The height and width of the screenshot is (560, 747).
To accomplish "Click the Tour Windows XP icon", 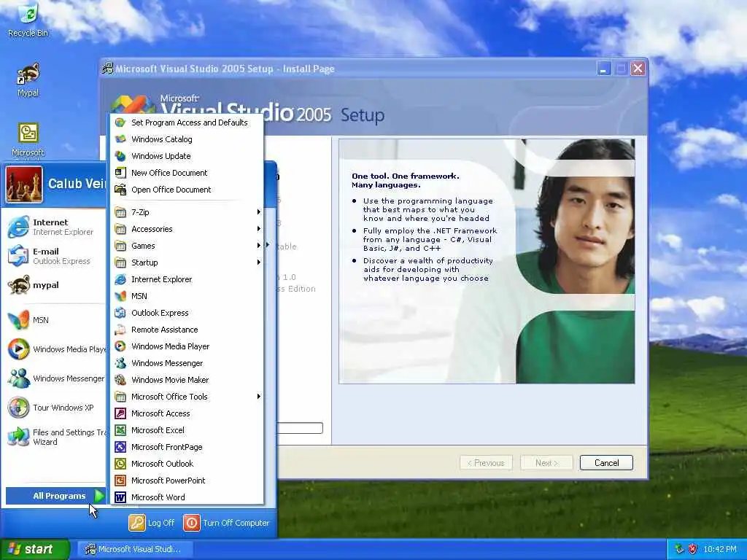I will click(x=18, y=408).
